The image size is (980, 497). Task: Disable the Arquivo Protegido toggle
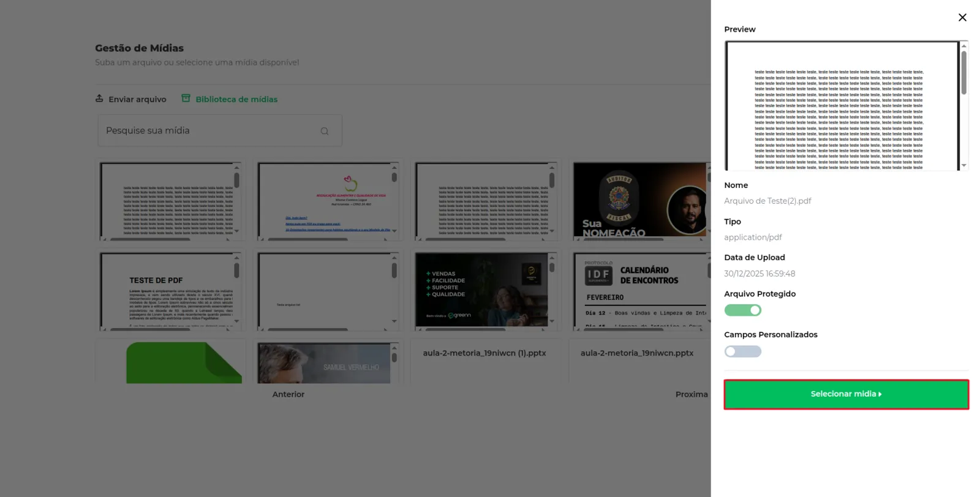(742, 310)
